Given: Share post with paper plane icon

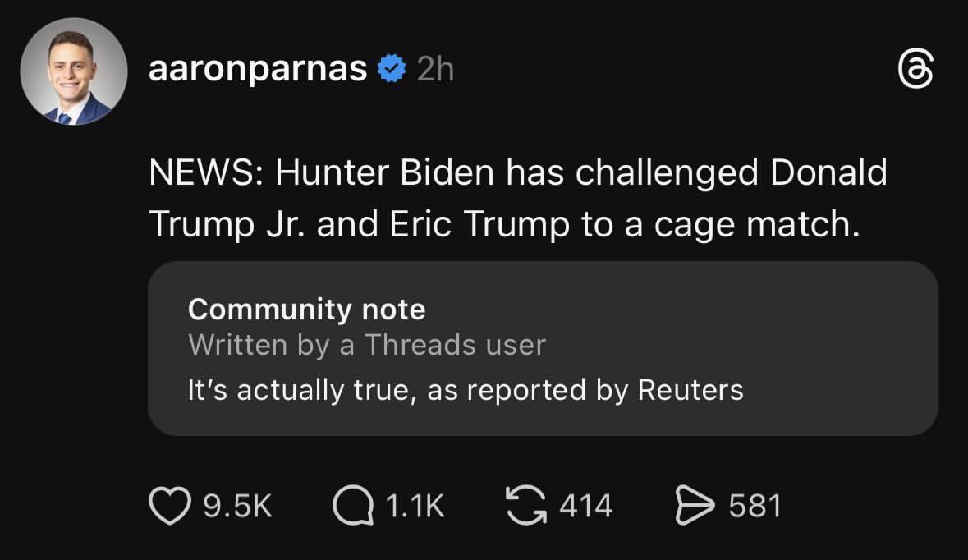Looking at the screenshot, I should coord(692,506).
